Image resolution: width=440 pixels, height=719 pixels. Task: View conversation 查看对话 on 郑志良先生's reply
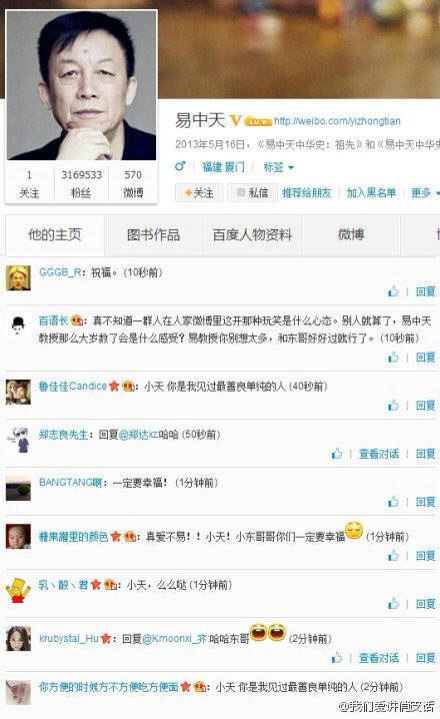(x=379, y=454)
